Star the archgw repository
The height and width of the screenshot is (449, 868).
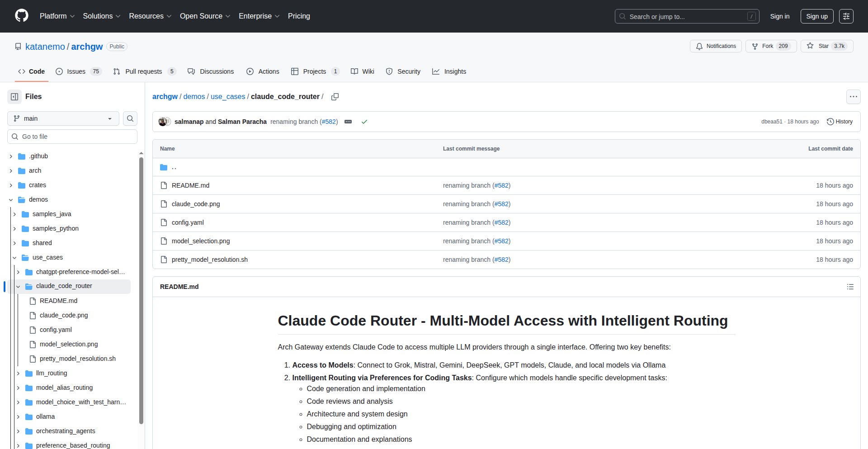click(826, 46)
